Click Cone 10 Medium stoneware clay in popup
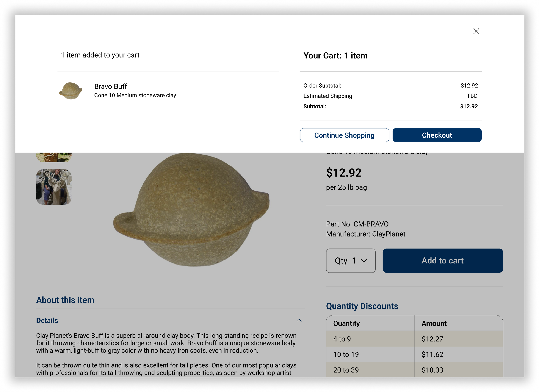The width and height of the screenshot is (539, 392). pyautogui.click(x=135, y=95)
